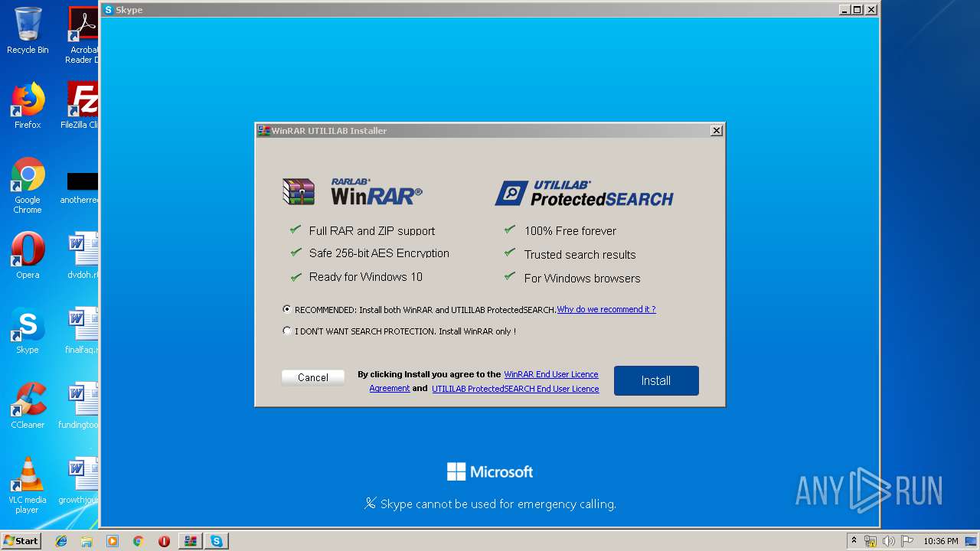
Task: Click the taskbar clock 10:36 PM
Action: tap(941, 541)
